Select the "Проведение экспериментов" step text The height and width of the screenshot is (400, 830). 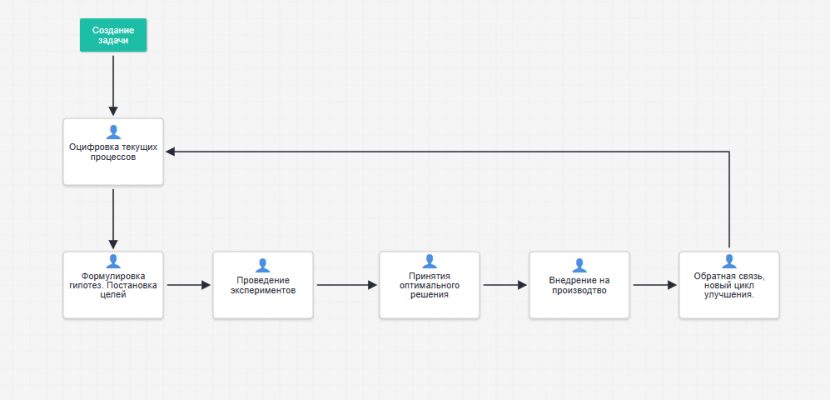coord(263,285)
